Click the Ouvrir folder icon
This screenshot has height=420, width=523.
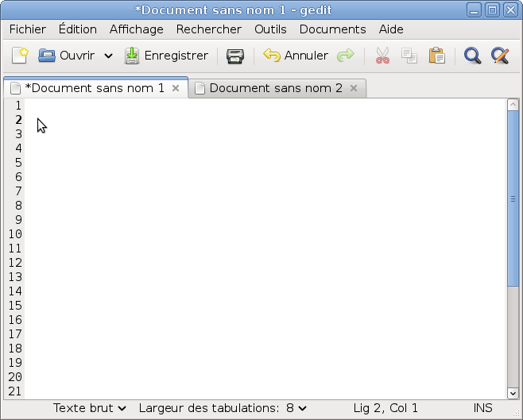47,56
